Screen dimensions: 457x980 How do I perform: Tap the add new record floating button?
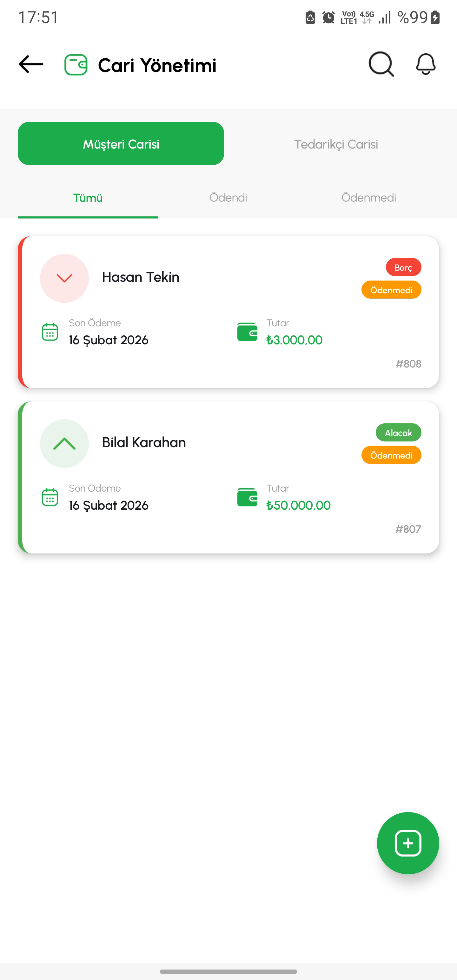(408, 844)
